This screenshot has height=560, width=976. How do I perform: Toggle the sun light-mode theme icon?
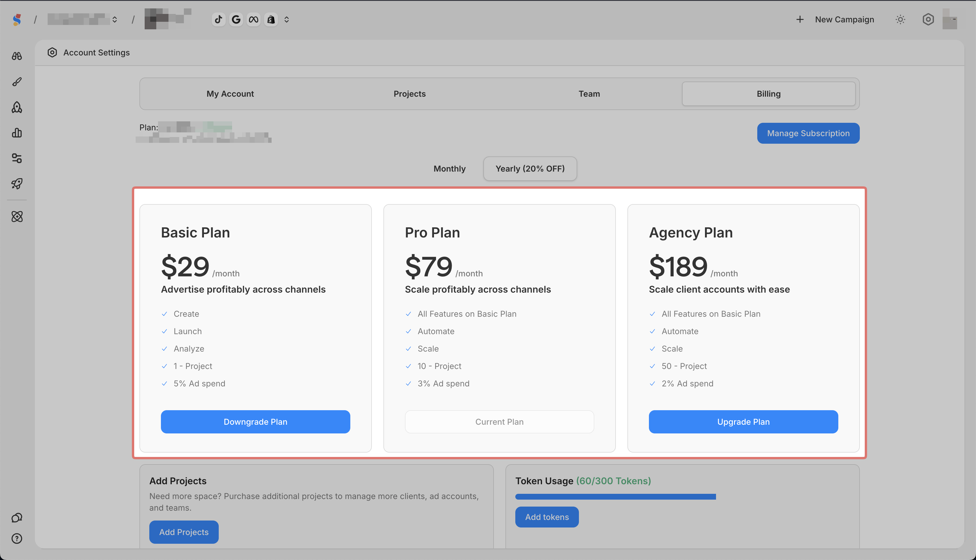coord(900,19)
